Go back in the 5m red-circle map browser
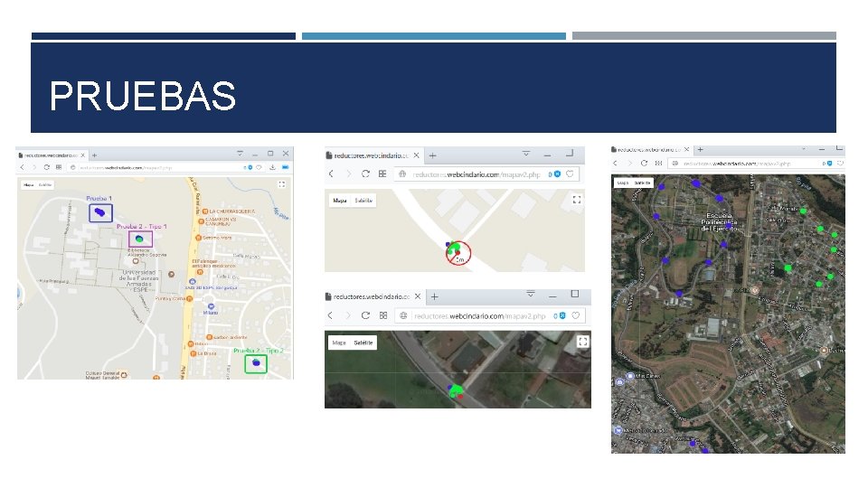Viewport: 868px width, 488px height. [x=331, y=174]
